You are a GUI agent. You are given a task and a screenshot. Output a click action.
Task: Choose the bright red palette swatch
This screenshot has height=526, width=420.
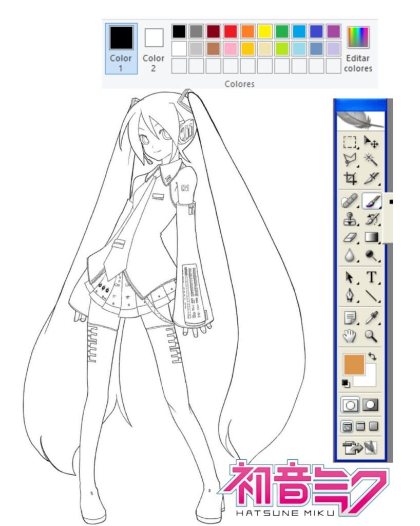(x=230, y=31)
